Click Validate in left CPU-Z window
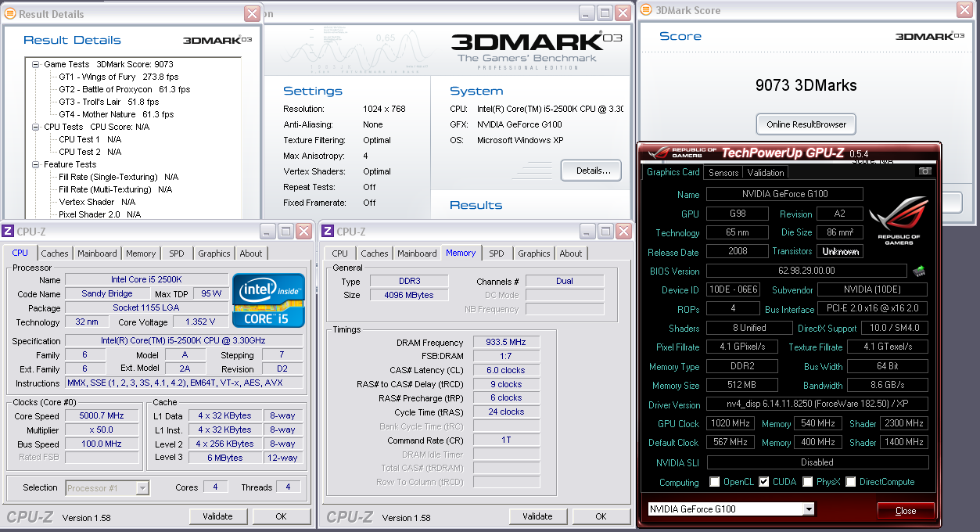980x532 pixels. 217,516
